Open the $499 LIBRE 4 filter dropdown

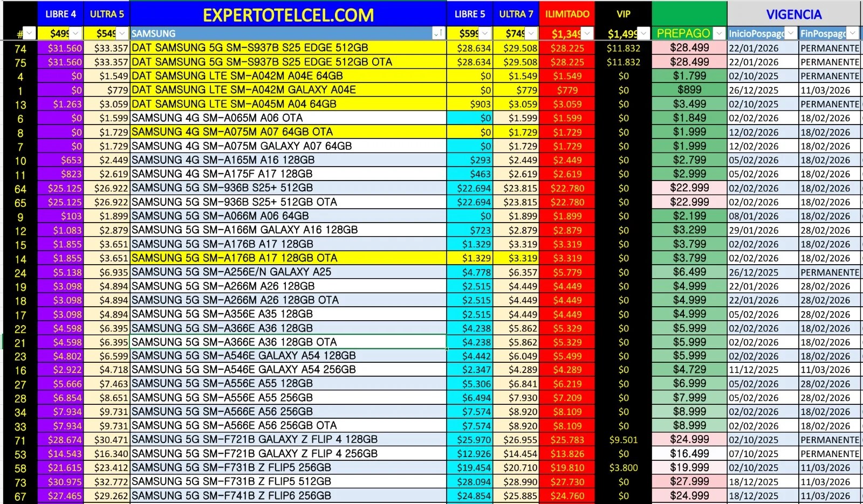pyautogui.click(x=76, y=33)
